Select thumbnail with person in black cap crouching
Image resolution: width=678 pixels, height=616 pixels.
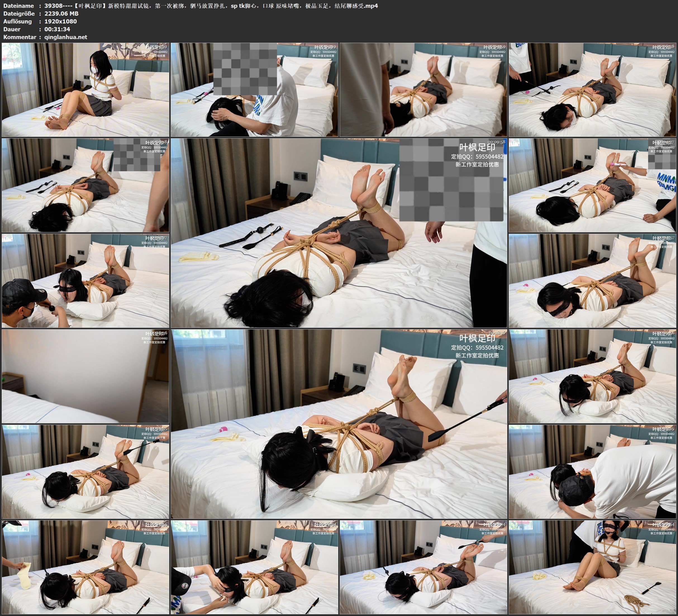click(x=85, y=281)
